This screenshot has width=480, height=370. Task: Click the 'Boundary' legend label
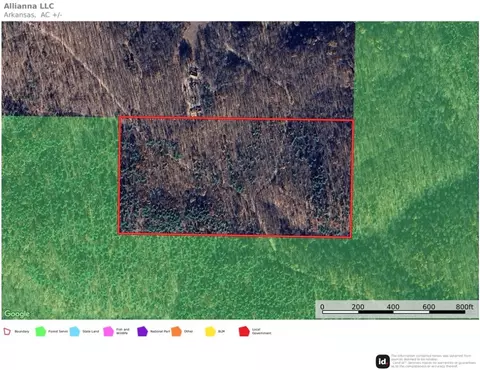click(x=22, y=331)
